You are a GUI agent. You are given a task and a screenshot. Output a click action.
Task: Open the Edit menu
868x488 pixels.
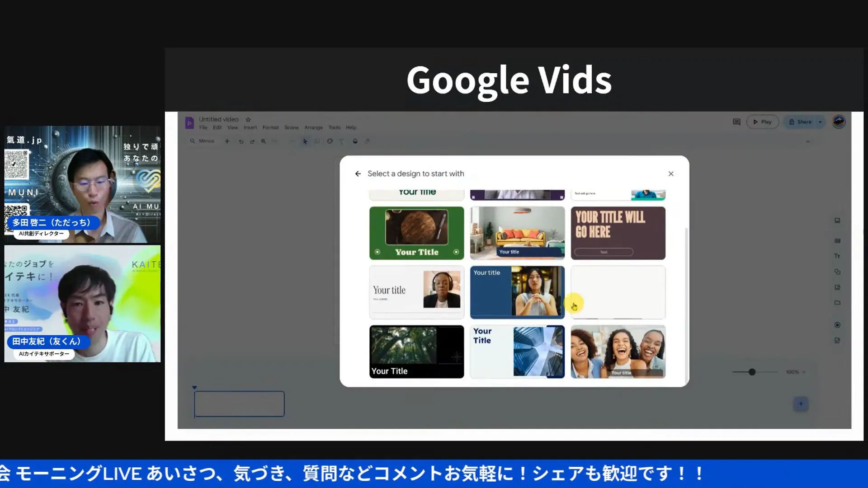217,127
